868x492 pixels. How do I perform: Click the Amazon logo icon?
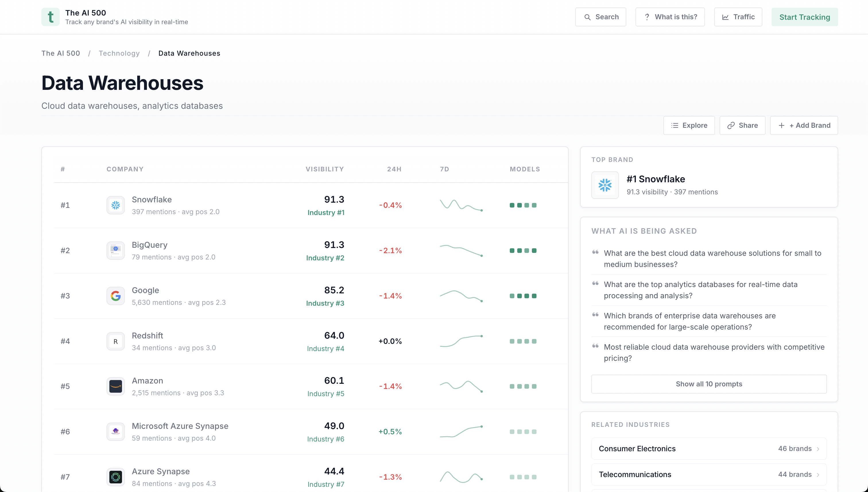[116, 386]
